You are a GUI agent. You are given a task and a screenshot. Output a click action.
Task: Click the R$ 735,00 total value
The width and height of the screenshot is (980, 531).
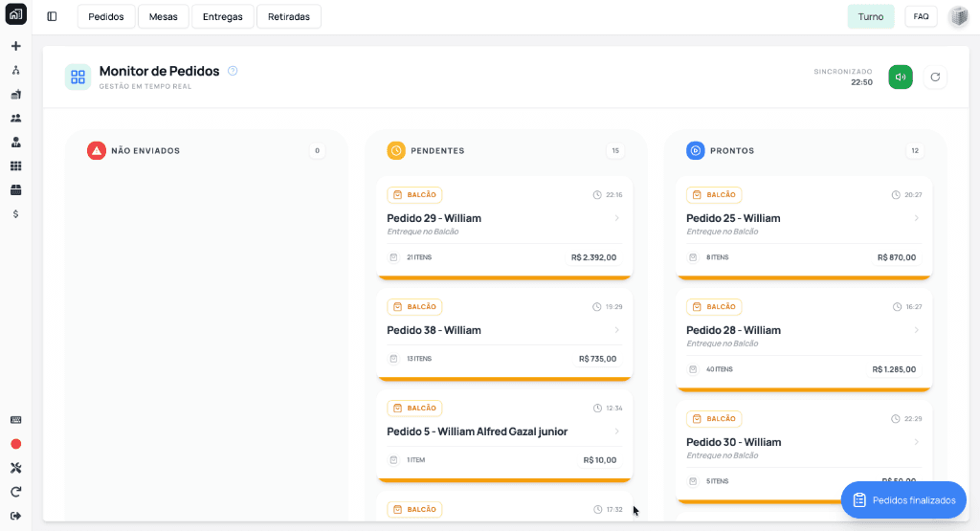(x=597, y=359)
